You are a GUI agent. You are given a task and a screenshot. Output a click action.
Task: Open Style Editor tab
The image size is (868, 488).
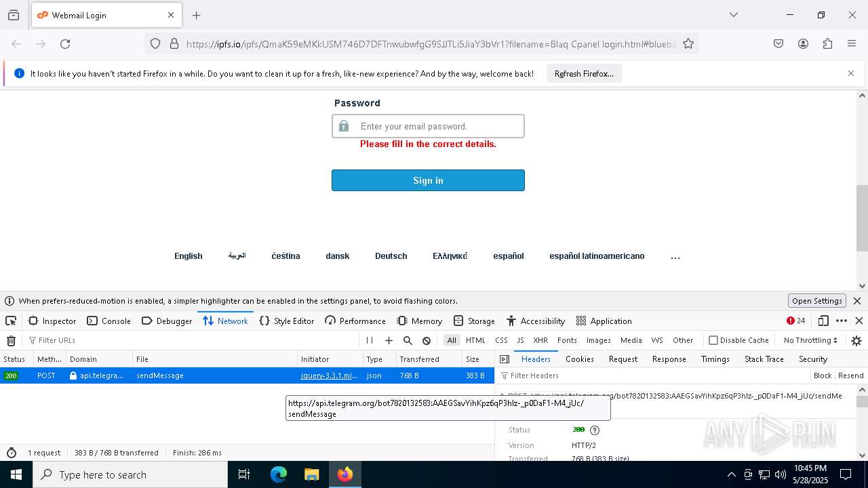287,321
